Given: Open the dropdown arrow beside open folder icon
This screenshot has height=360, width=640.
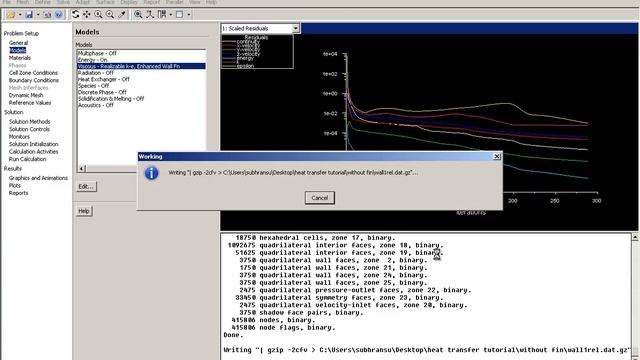Looking at the screenshot, I should click(20, 15).
